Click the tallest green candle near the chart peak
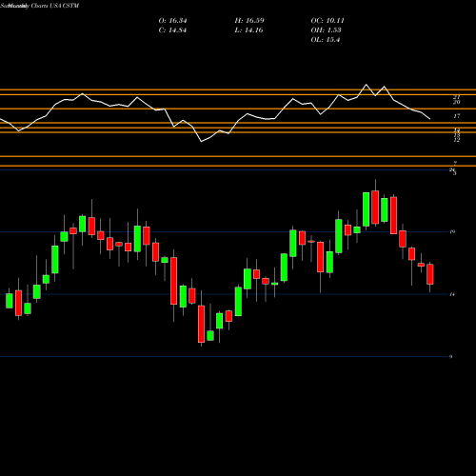 (367, 209)
